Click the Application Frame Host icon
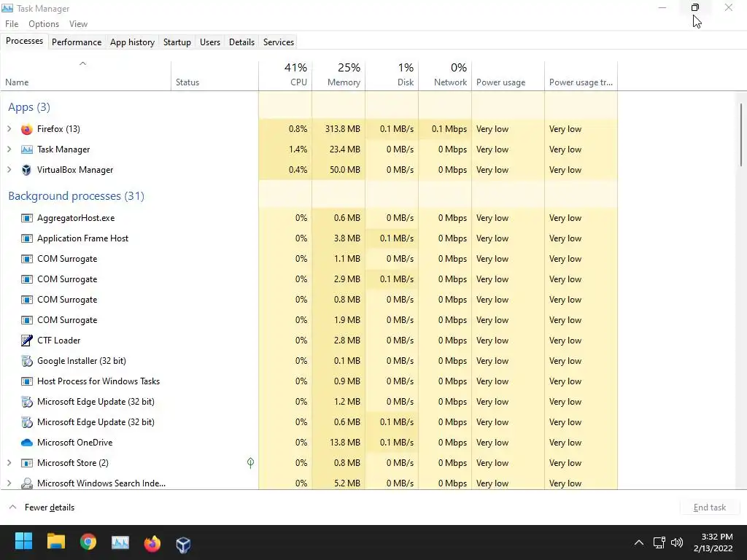Screen dimensions: 747x560 tap(27, 238)
